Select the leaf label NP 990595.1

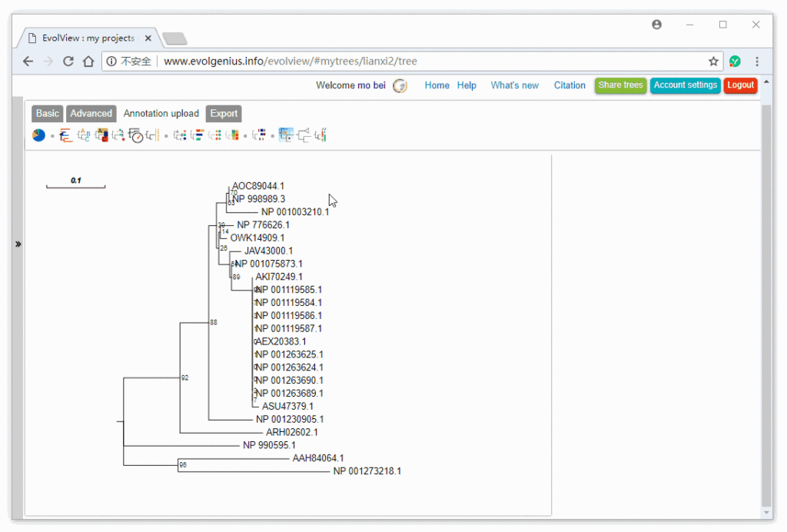pos(274,444)
